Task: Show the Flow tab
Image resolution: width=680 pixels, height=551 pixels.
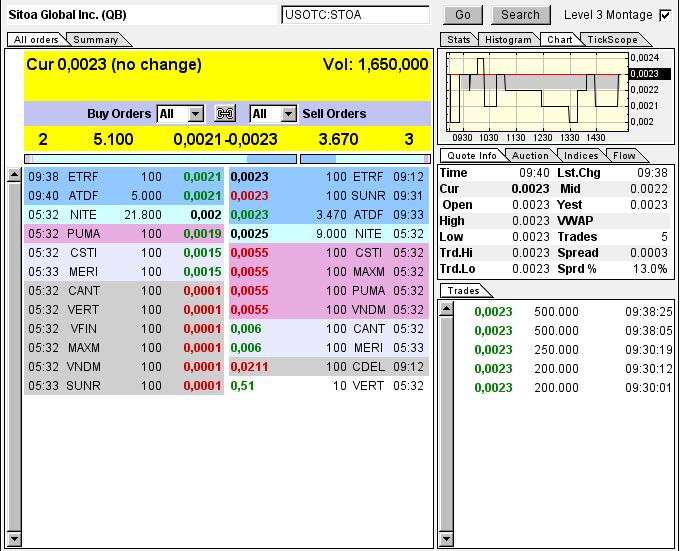Action: (624, 156)
